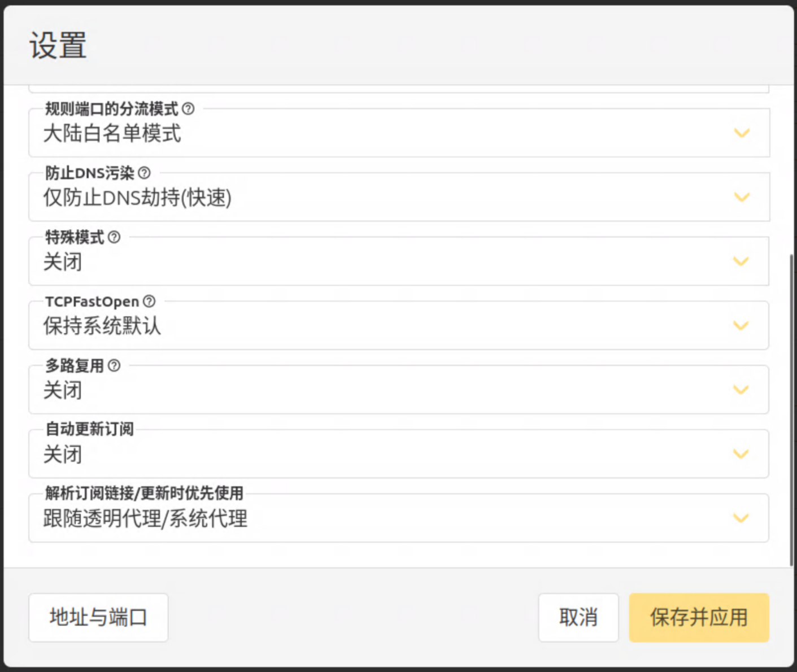The width and height of the screenshot is (797, 672).
Task: Expand the 大陆白名单模式 dropdown chevron
Action: pyautogui.click(x=741, y=133)
